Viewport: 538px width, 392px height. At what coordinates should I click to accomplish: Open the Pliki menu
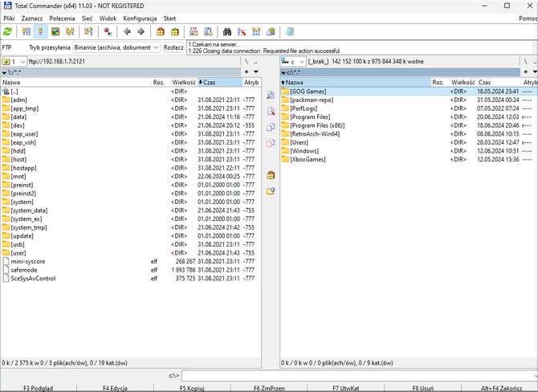coord(9,18)
